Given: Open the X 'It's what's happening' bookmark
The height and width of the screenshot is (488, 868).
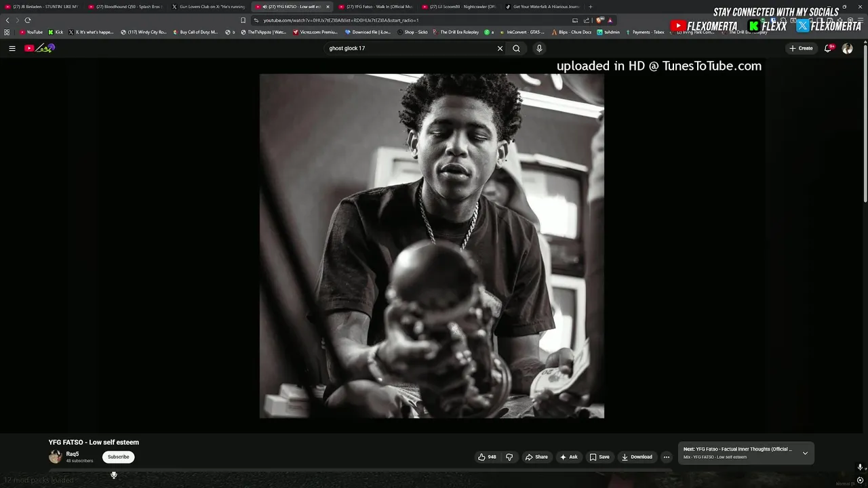Looking at the screenshot, I should [91, 32].
